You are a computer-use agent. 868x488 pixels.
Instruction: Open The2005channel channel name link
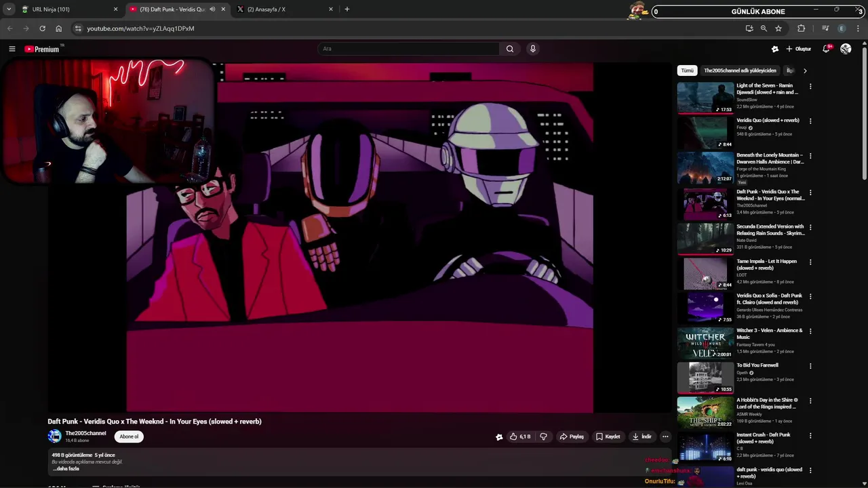point(85,433)
